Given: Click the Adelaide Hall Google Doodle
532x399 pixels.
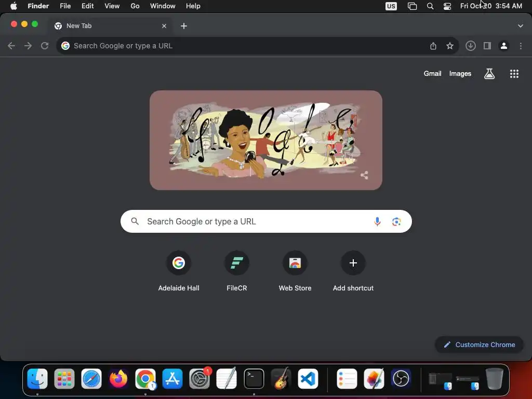Looking at the screenshot, I should tap(266, 140).
